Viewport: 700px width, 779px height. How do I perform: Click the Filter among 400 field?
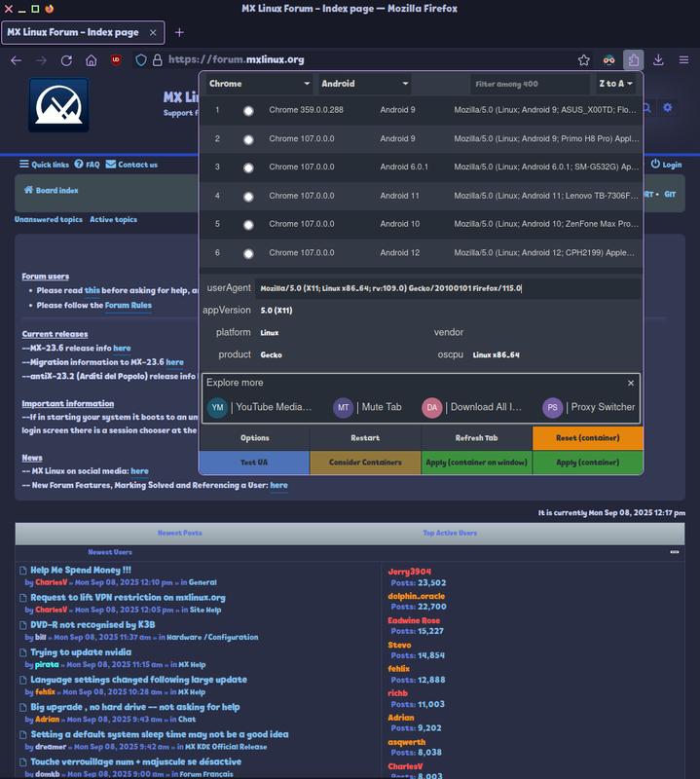pos(530,84)
